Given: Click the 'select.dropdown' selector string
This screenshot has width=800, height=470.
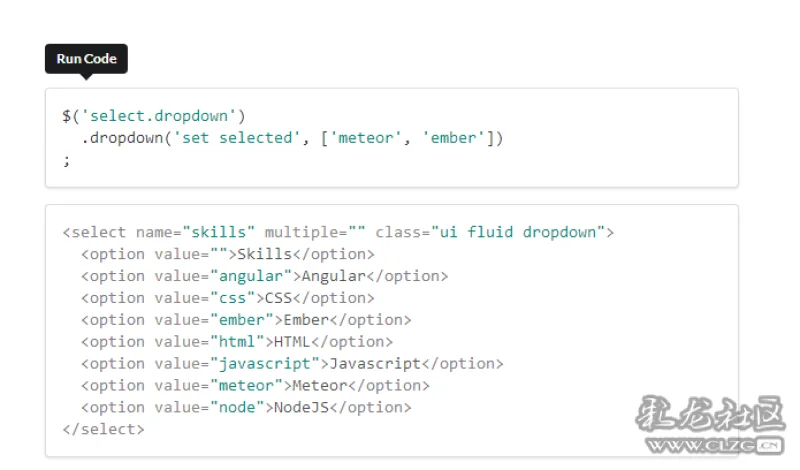Looking at the screenshot, I should [x=159, y=116].
